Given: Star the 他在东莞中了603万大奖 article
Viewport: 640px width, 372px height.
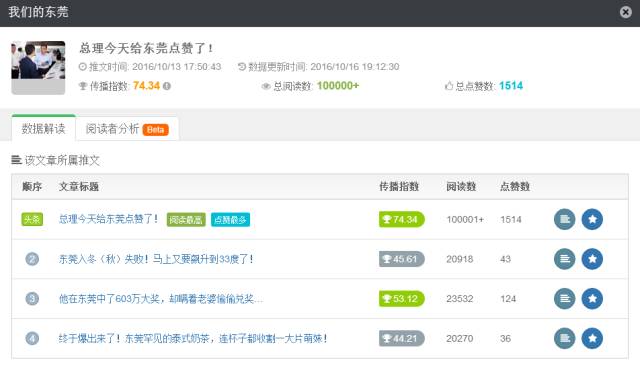Looking at the screenshot, I should click(x=592, y=298).
